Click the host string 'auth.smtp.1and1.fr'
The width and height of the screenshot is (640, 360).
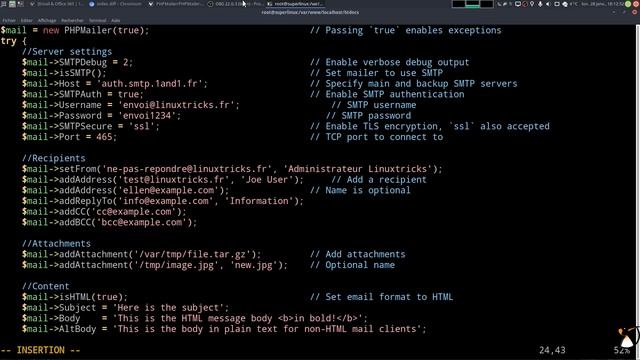tap(152, 84)
